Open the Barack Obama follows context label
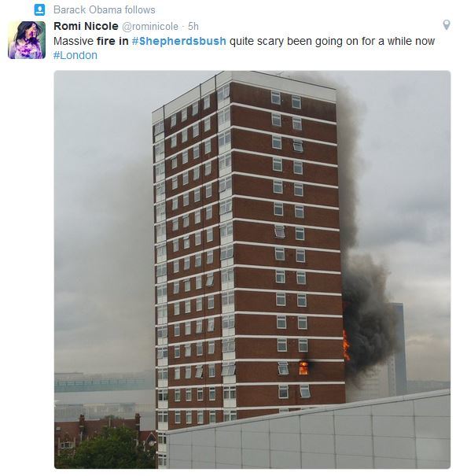456x476 pixels. (x=104, y=10)
